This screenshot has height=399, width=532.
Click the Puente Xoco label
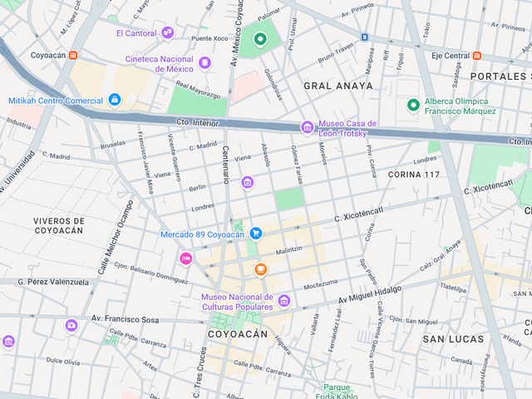click(209, 38)
